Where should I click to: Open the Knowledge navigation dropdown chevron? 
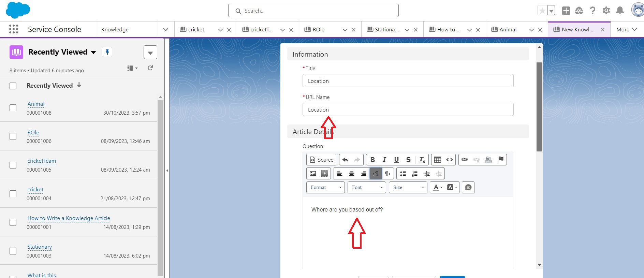pyautogui.click(x=165, y=29)
